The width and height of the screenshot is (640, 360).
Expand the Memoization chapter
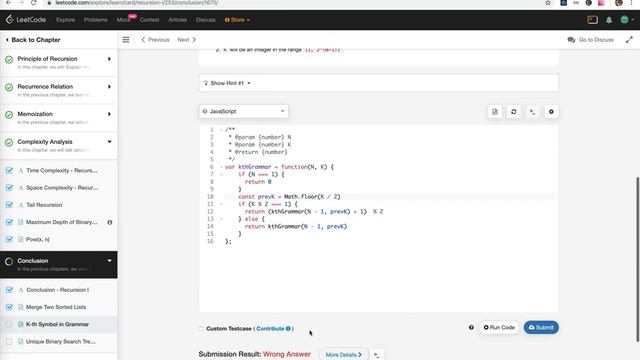click(109, 114)
